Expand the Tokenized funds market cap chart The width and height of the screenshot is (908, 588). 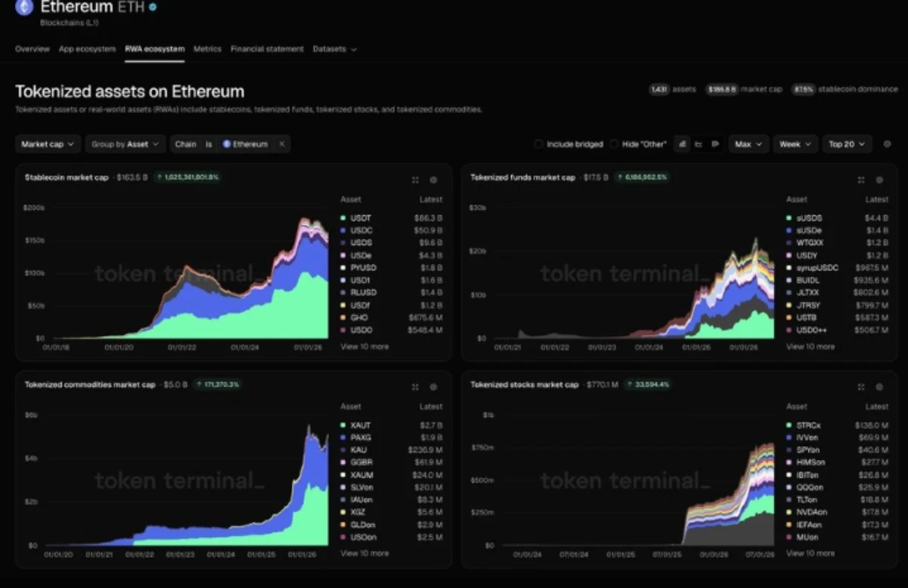click(x=861, y=180)
